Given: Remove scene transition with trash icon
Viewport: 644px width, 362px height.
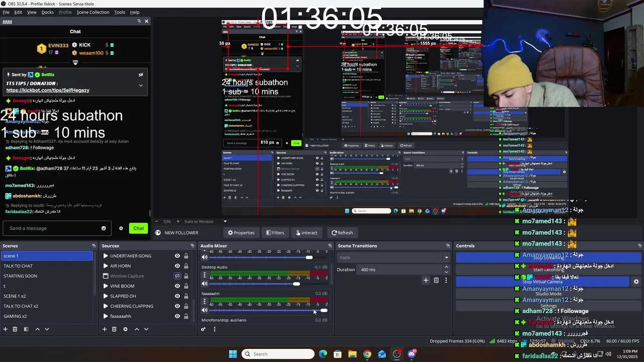Looking at the screenshot, I should tap(436, 280).
